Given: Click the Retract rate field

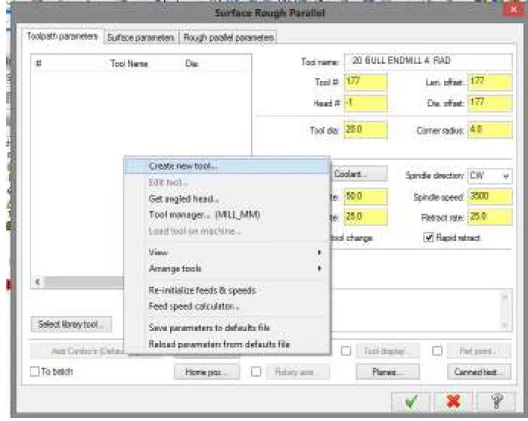Looking at the screenshot, I should pyautogui.click(x=490, y=217).
